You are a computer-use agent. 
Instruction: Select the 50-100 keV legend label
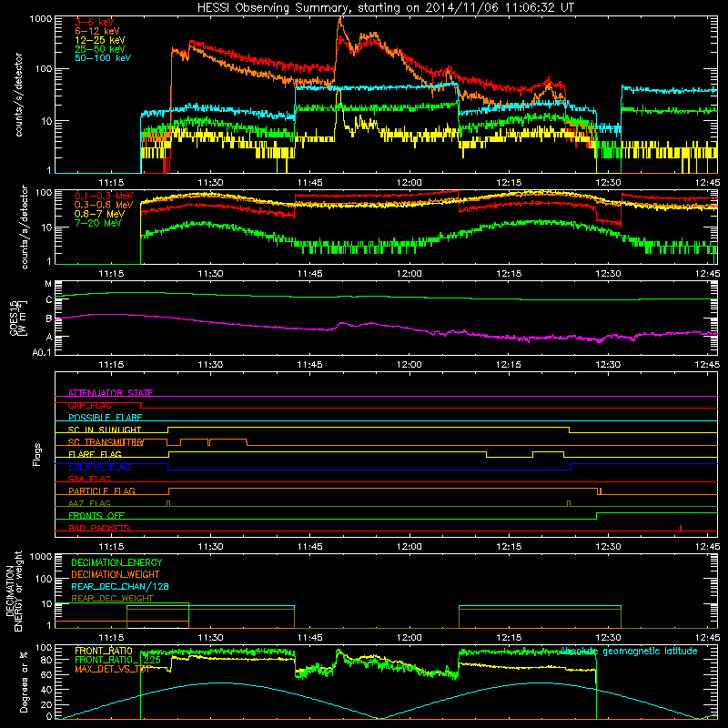[102, 57]
